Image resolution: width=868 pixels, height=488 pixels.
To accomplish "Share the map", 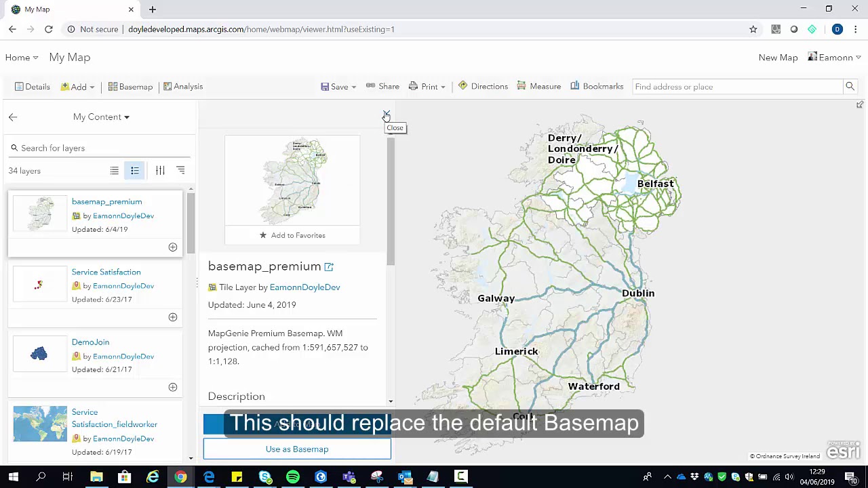I will (382, 87).
